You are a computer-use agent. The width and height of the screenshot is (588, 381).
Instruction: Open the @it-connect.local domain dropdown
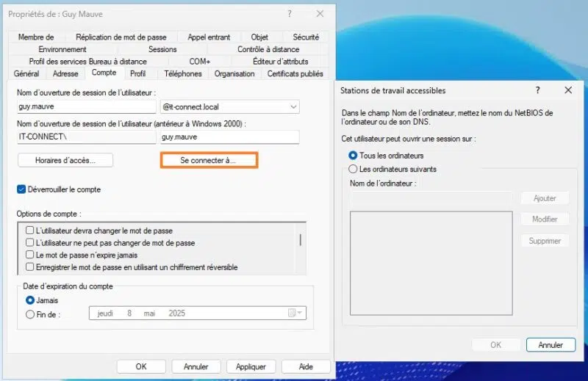tap(293, 106)
